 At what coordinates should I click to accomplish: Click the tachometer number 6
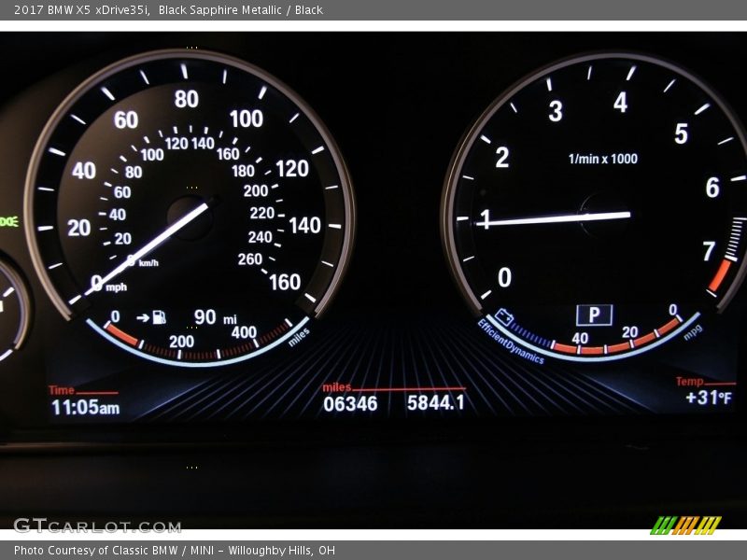tap(712, 188)
